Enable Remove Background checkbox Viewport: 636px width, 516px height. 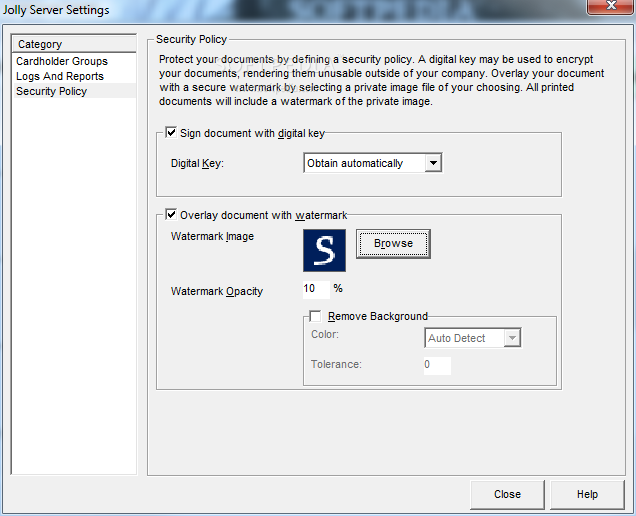coord(315,316)
